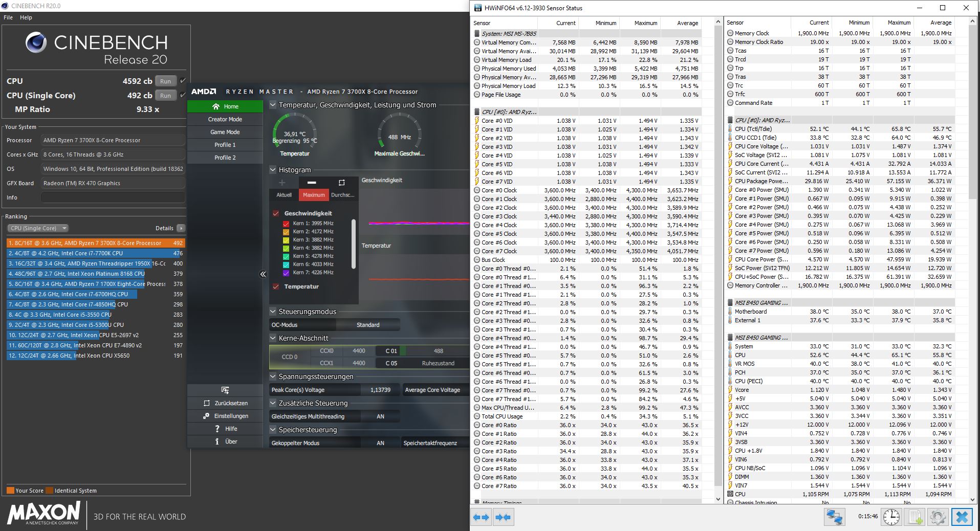
Task: Click the Standard OC-Modus value
Action: (x=368, y=325)
